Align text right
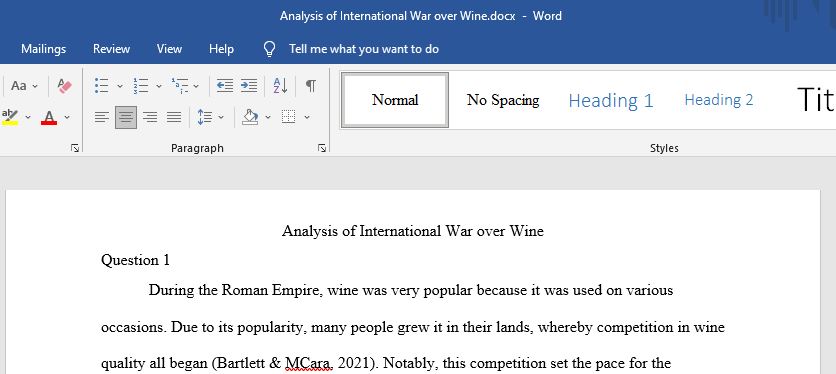Image resolution: width=836 pixels, height=374 pixels. pos(150,117)
